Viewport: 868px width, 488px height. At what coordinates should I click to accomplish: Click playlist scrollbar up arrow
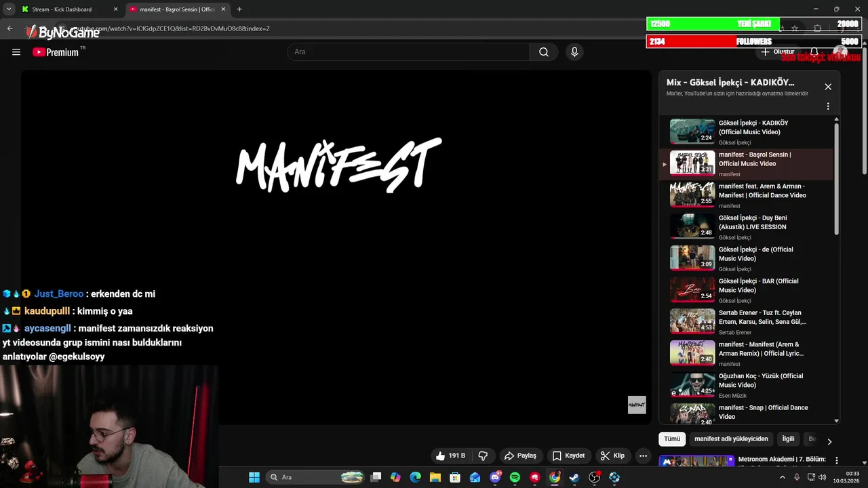pos(836,119)
